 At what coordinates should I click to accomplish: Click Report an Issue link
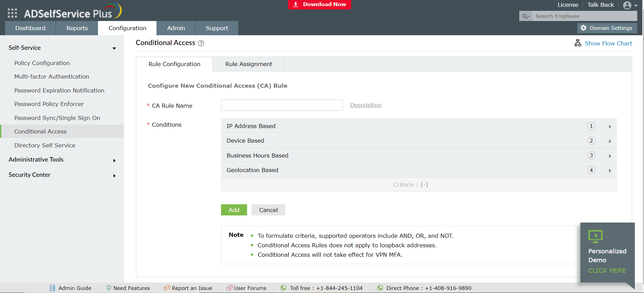[x=192, y=288]
